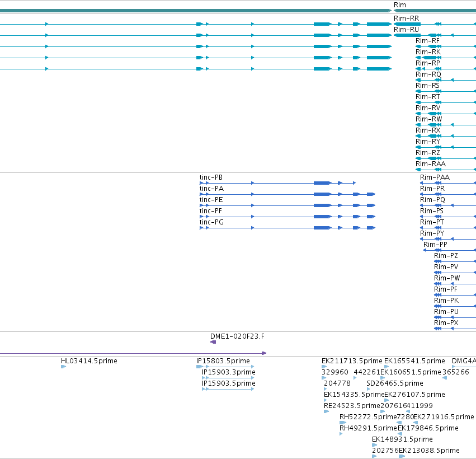
Task: Select the Rim-RY transcript label
Action: coord(428,142)
